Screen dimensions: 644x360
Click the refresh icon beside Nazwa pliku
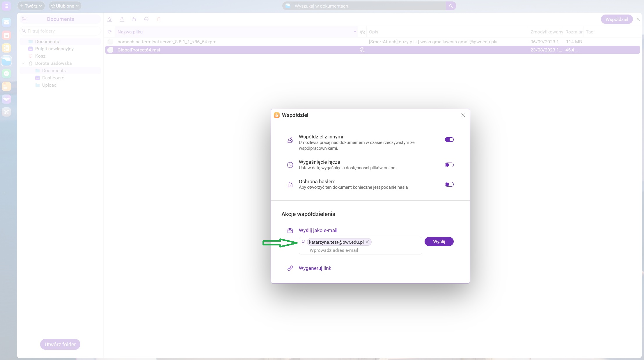(x=109, y=32)
